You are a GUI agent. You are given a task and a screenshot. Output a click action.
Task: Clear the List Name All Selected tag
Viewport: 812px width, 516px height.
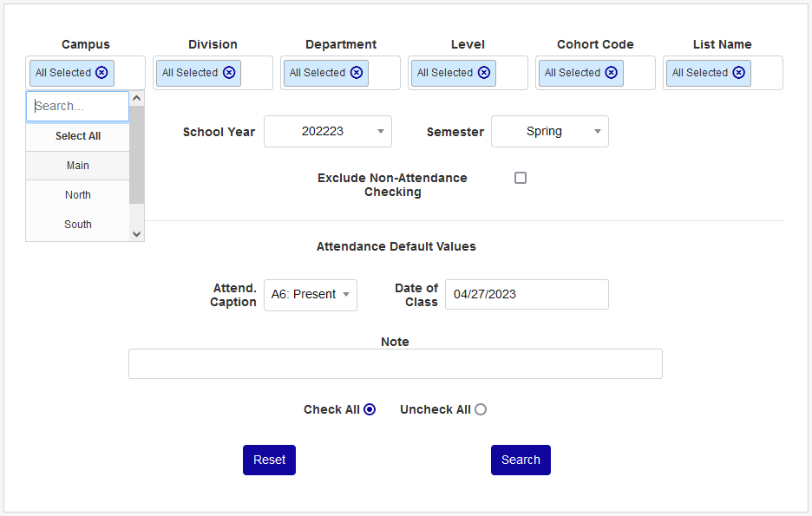pos(738,73)
